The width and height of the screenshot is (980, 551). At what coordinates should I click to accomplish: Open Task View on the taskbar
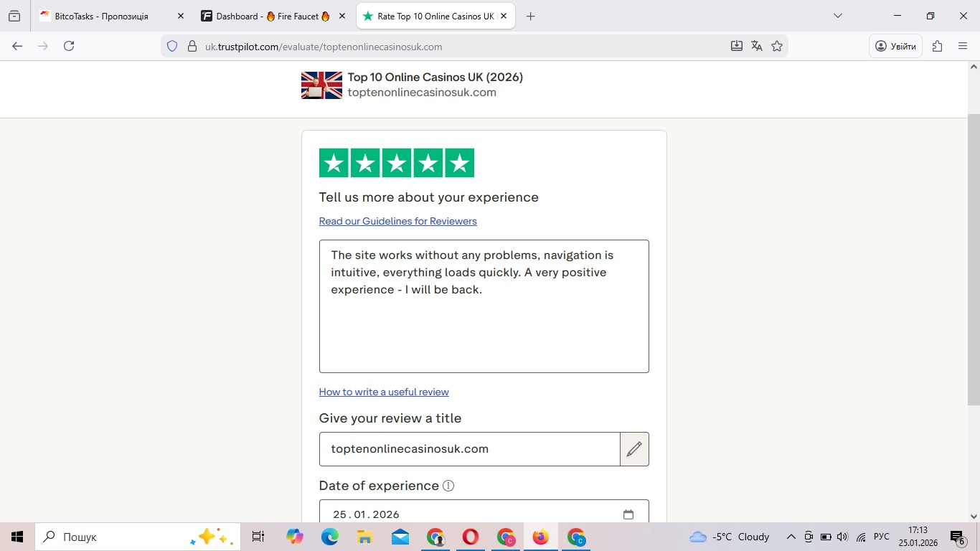[x=258, y=537]
